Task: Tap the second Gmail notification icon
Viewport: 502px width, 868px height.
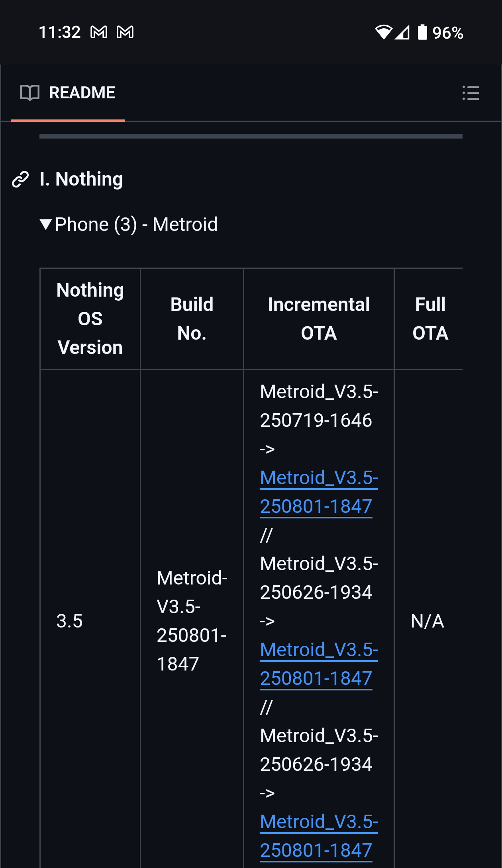Action: click(125, 32)
